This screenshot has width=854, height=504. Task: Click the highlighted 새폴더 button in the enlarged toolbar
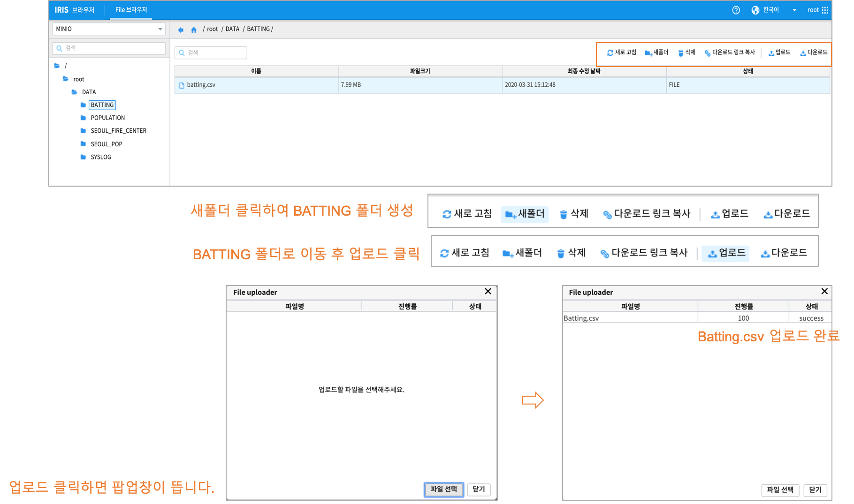click(525, 214)
